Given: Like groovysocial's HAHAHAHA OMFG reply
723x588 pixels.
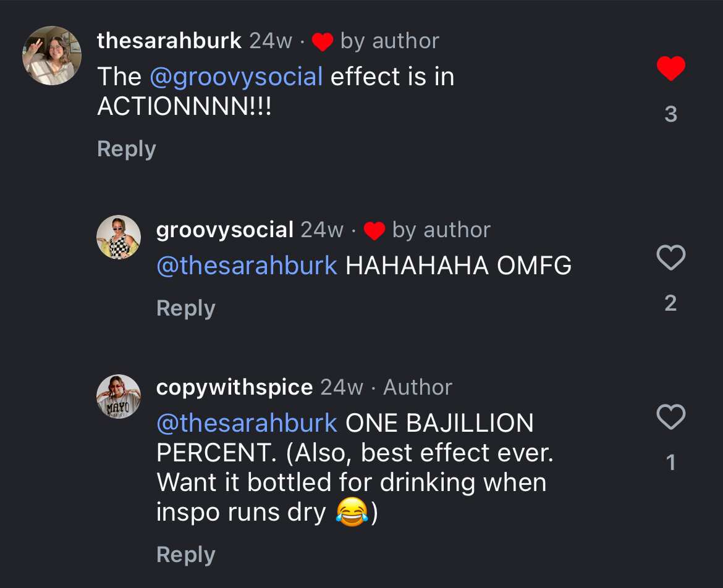Looking at the screenshot, I should 670,258.
